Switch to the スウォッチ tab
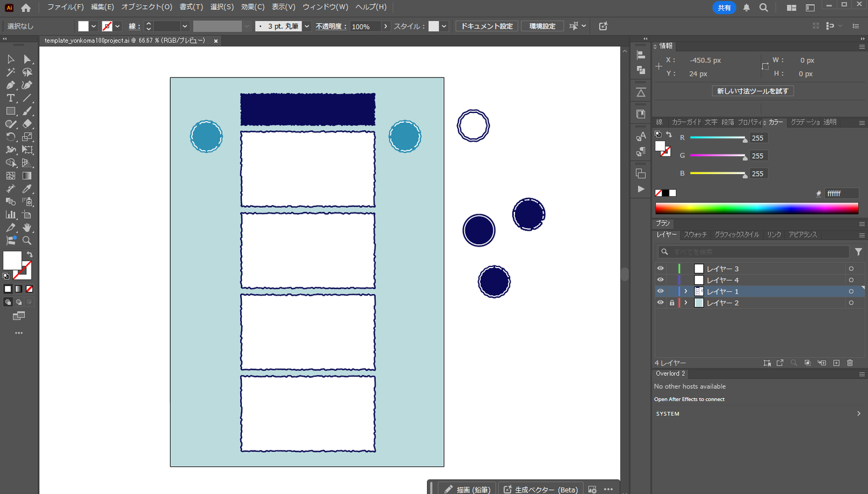The width and height of the screenshot is (868, 494). [x=695, y=235]
